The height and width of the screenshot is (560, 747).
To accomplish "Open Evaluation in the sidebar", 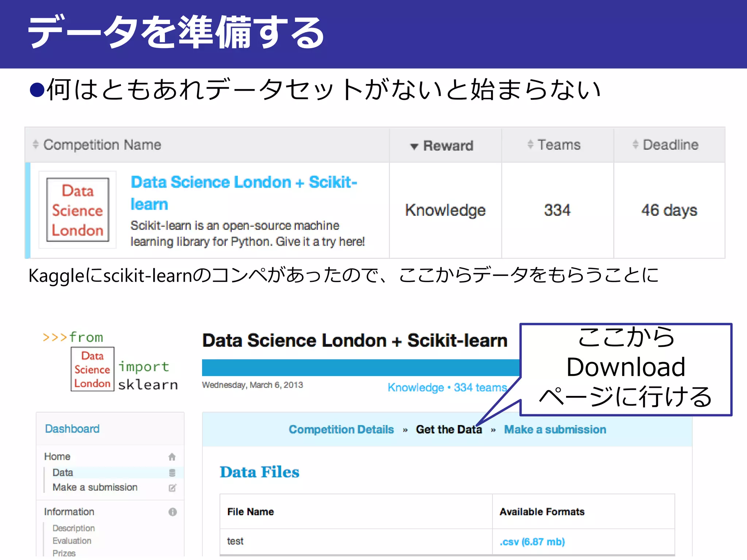I will click(x=72, y=541).
